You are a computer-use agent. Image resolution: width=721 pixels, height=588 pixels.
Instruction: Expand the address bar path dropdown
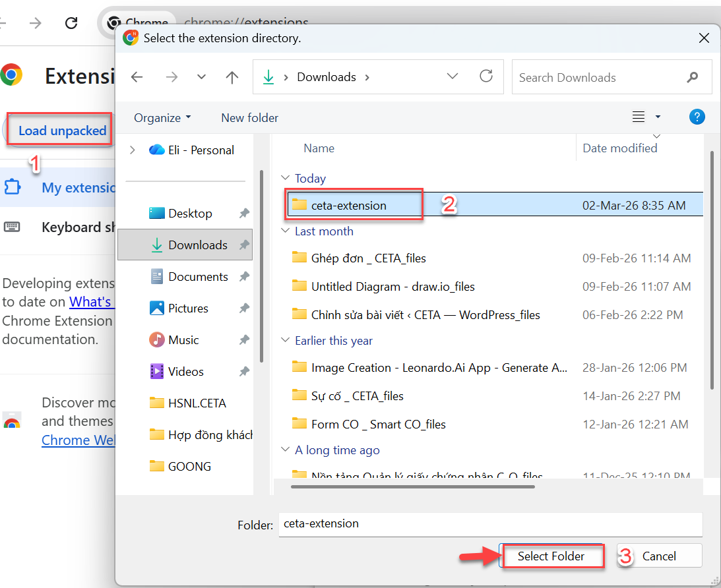pos(453,76)
